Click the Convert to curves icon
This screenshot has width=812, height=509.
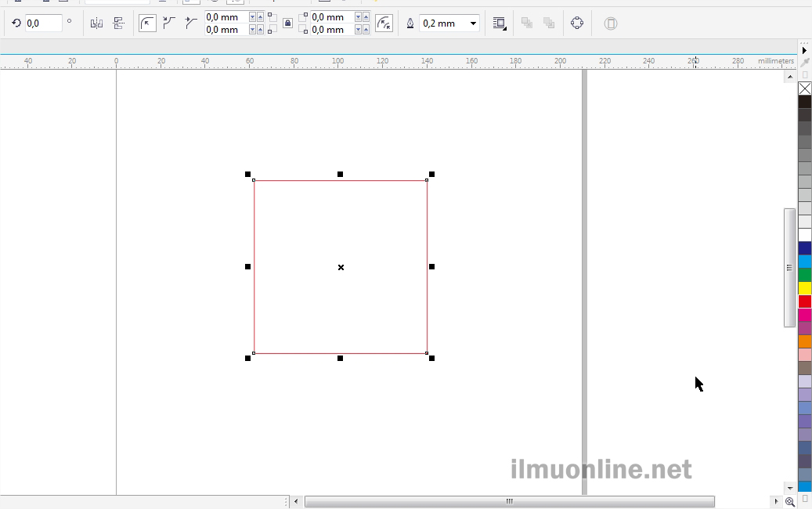coord(577,23)
